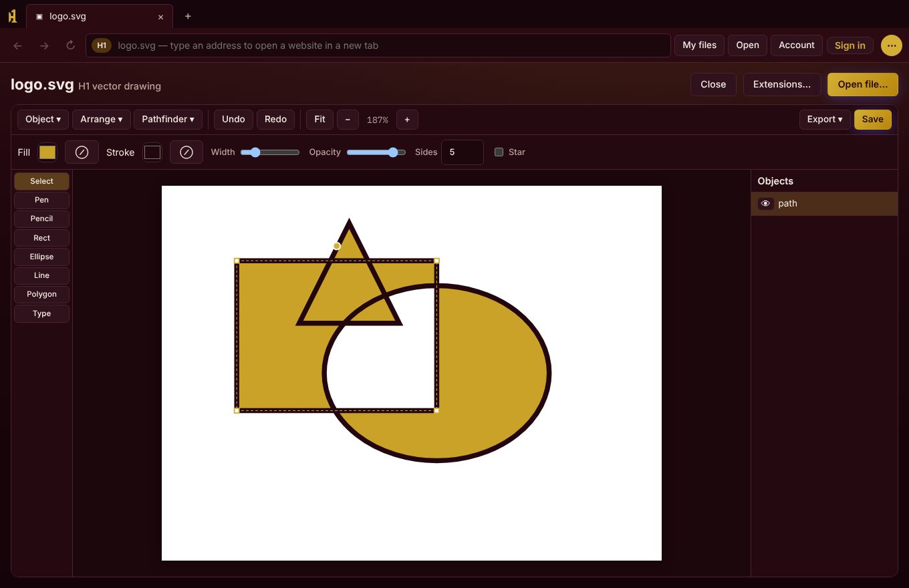Click the Open file... button
This screenshot has width=909, height=588.
coord(863,85)
